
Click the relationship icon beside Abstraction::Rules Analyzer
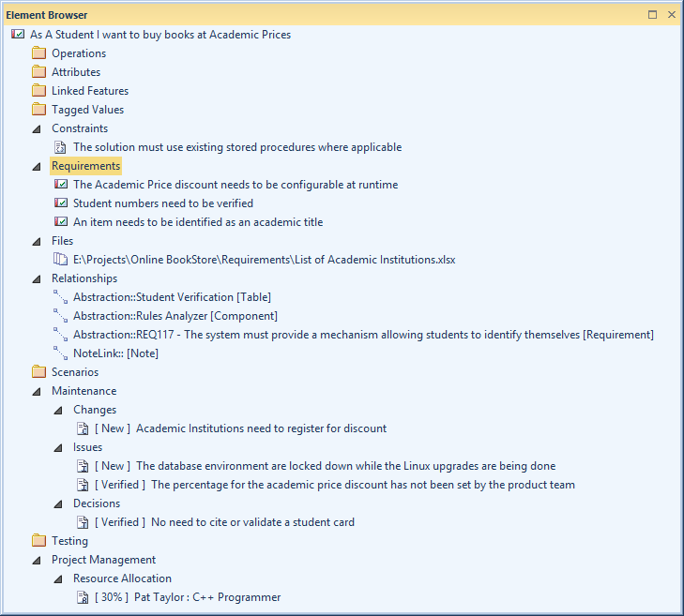60,316
